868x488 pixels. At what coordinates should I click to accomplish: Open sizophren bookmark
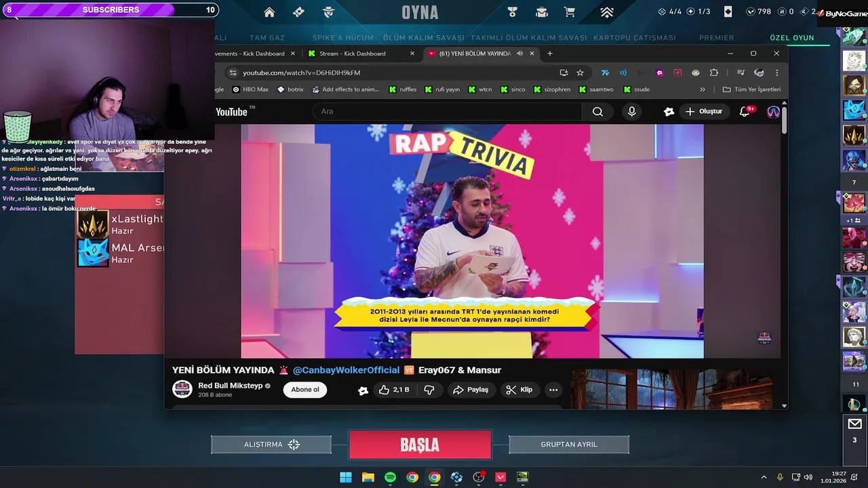pyautogui.click(x=552, y=89)
